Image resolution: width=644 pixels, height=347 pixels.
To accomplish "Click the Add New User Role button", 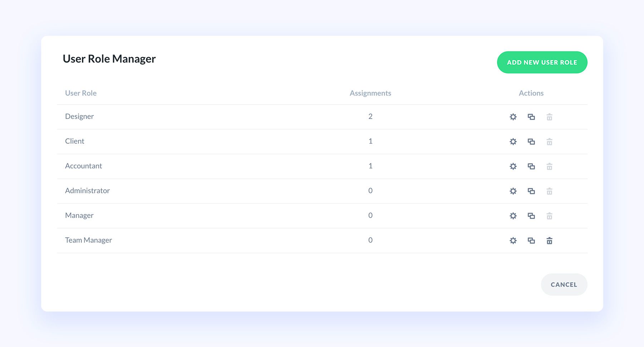I will point(542,62).
